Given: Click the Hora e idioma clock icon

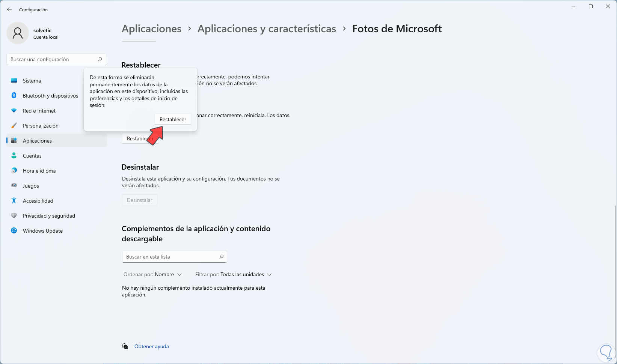Looking at the screenshot, I should (x=14, y=171).
